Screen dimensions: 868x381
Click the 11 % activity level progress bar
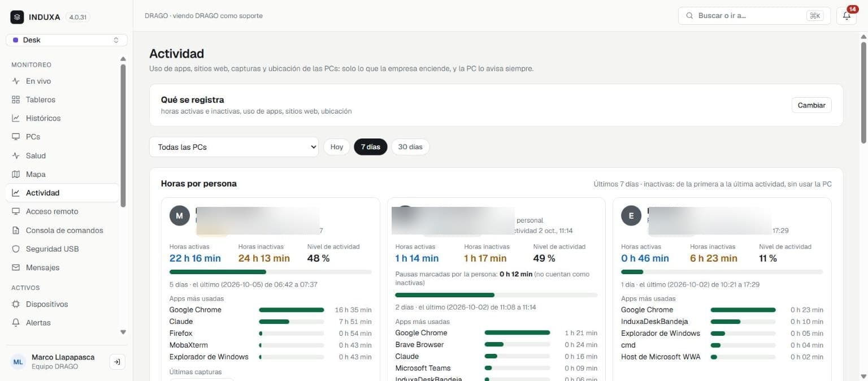[722, 272]
